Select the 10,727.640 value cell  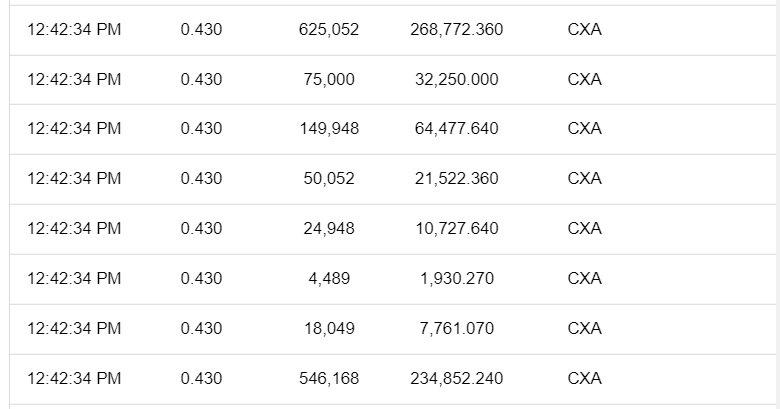tap(456, 229)
